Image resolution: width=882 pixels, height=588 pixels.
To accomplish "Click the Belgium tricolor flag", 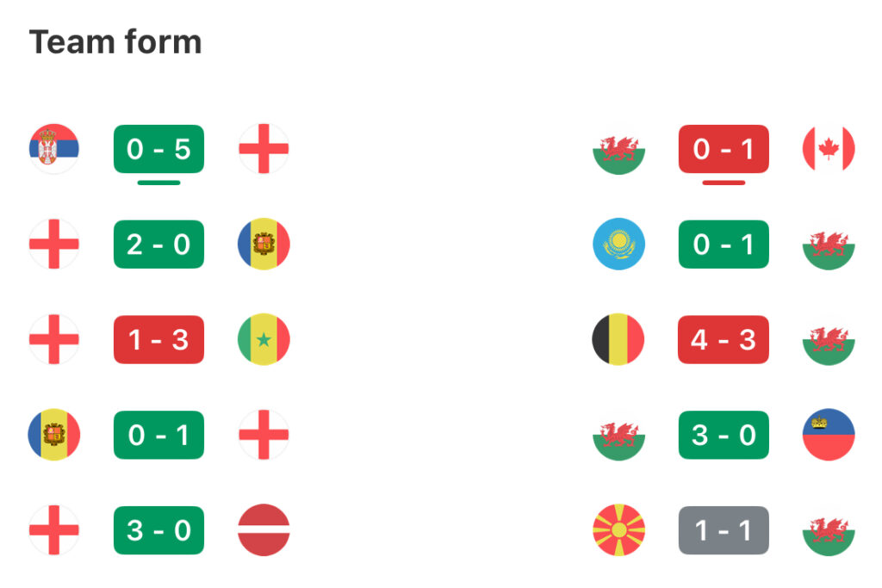I will click(618, 339).
